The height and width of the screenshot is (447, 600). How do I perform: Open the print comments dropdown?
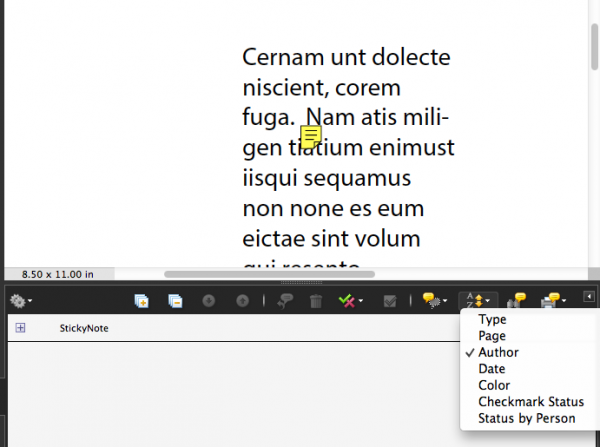pos(552,300)
